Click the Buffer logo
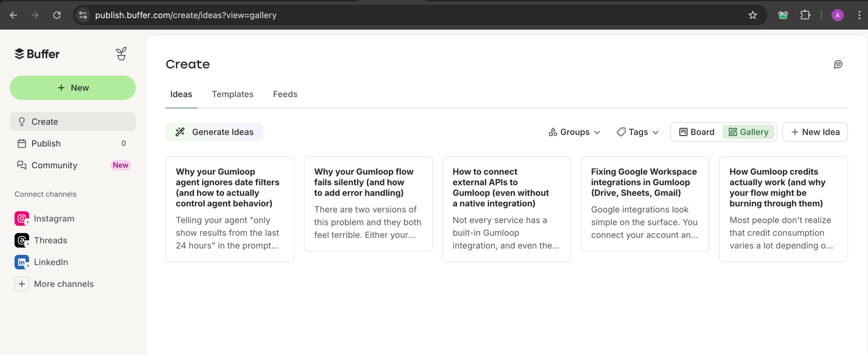The height and width of the screenshot is (355, 868). [x=37, y=54]
